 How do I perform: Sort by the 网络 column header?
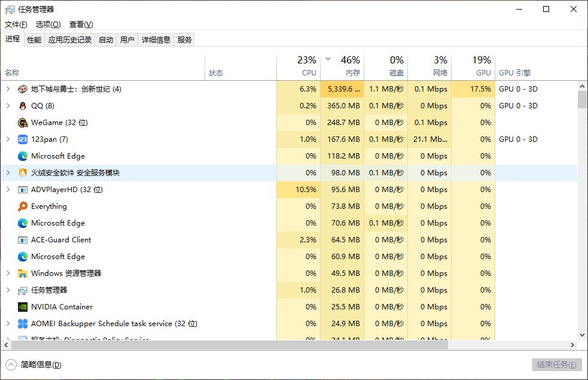point(429,67)
